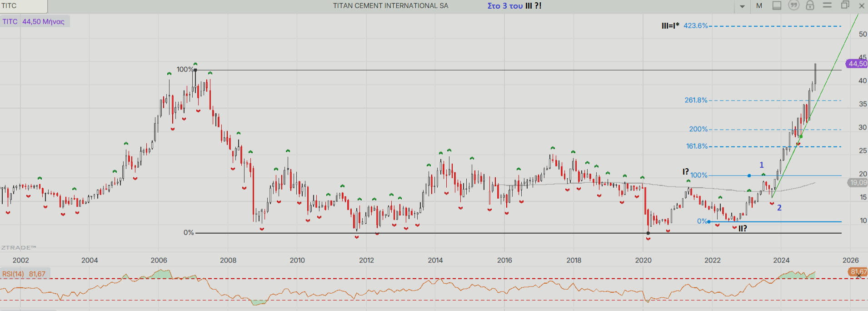This screenshot has width=868, height=311.
Task: Open the two-line chart menu icon
Action: (x=827, y=5)
